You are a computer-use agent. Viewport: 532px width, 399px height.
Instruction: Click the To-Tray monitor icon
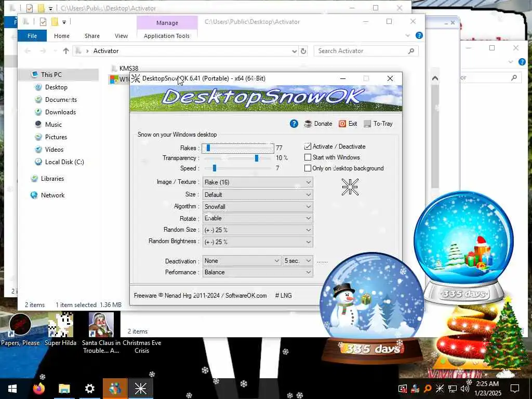click(367, 124)
